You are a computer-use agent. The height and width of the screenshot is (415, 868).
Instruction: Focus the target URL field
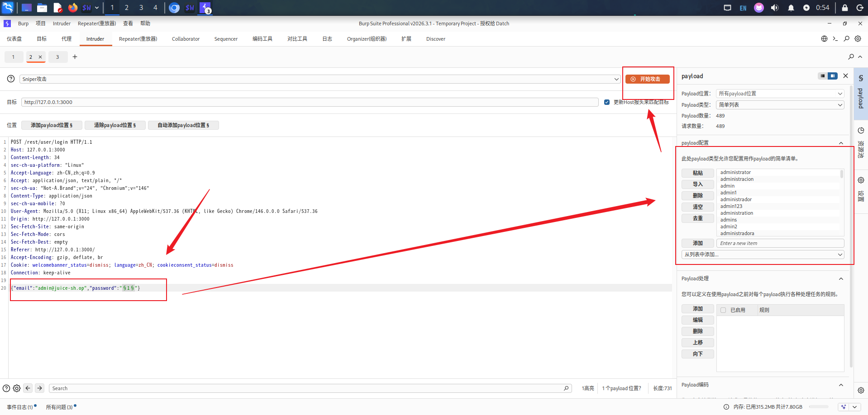pos(310,102)
